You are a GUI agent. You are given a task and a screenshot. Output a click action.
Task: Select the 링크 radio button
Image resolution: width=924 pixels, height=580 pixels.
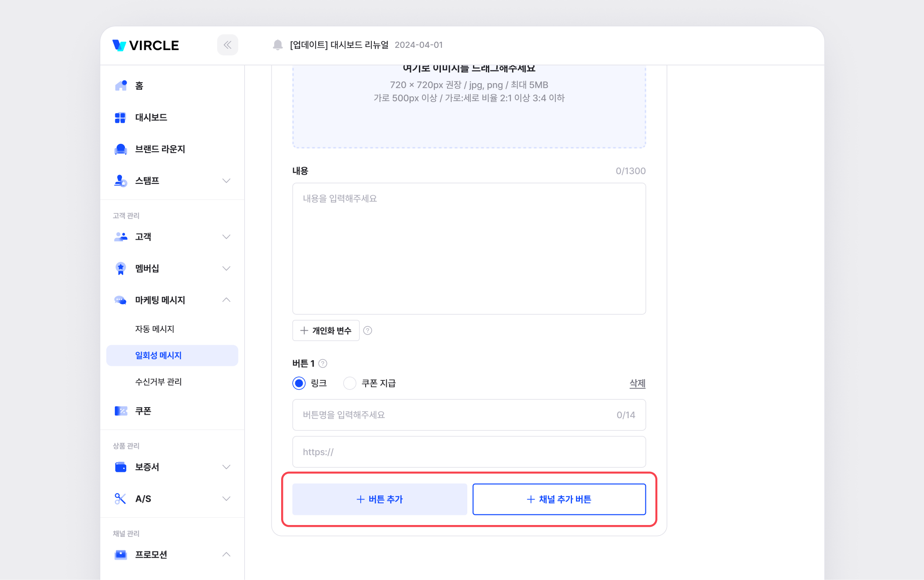[299, 383]
